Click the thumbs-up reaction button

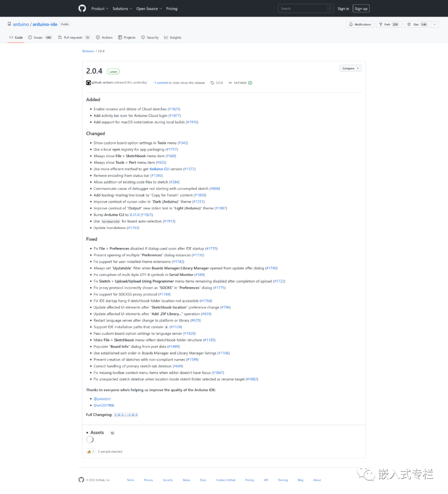tap(91, 451)
